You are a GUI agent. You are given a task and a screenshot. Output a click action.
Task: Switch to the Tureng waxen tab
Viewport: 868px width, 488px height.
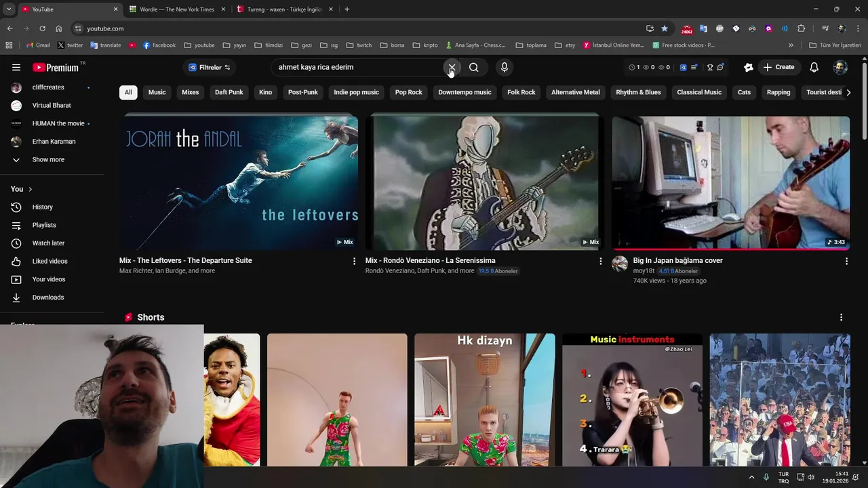(285, 9)
